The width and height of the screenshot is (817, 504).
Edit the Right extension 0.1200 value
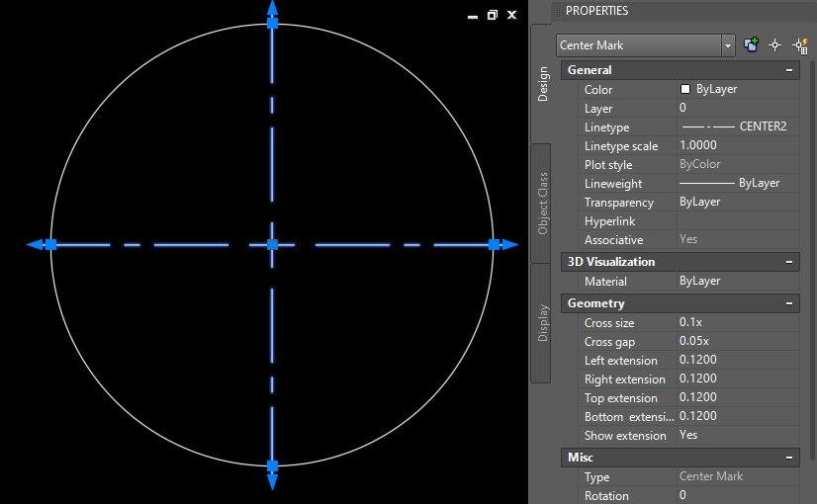tap(738, 378)
